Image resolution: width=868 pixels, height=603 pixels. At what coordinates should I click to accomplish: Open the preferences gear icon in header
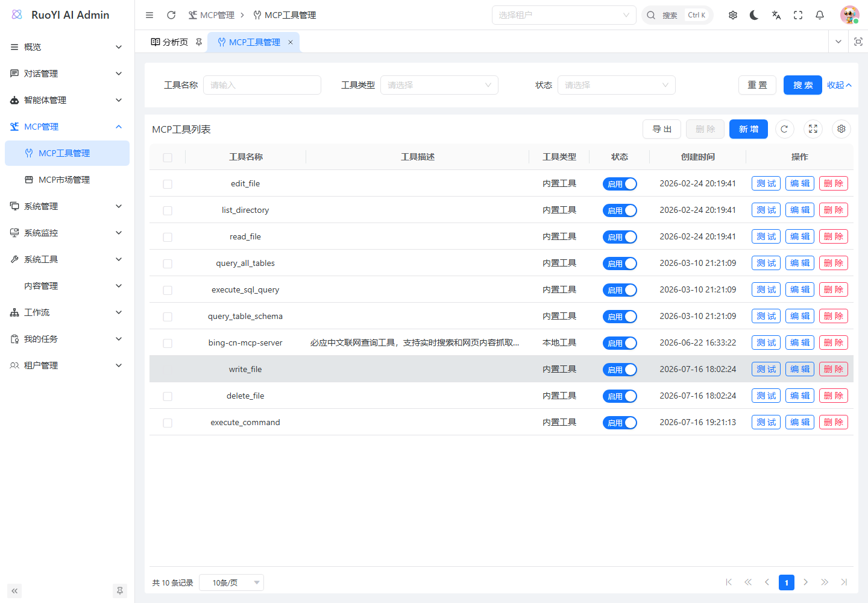click(733, 15)
